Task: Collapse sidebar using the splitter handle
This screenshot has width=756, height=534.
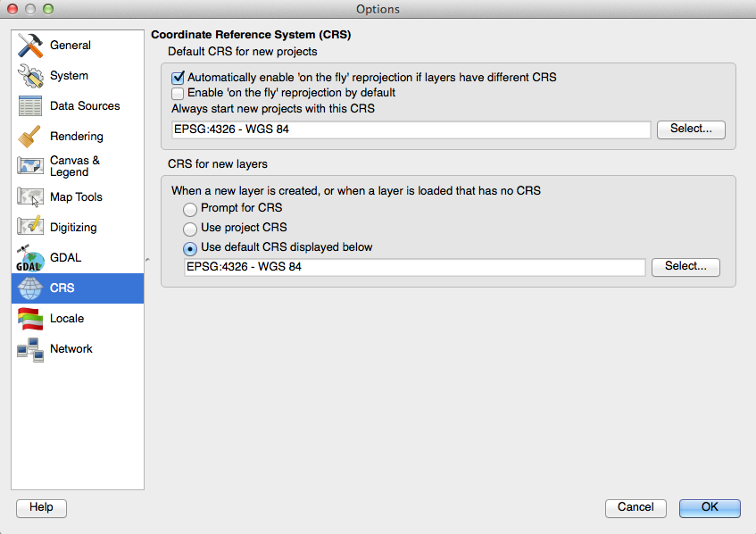Action: tap(147, 260)
